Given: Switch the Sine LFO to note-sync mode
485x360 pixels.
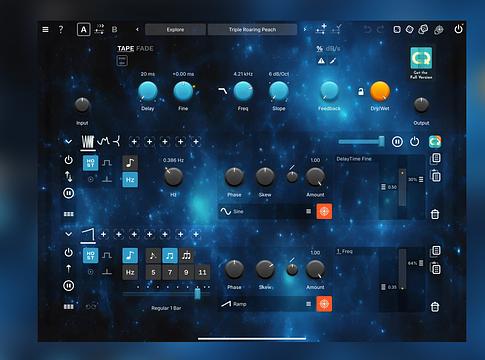Looking at the screenshot, I should tap(130, 163).
